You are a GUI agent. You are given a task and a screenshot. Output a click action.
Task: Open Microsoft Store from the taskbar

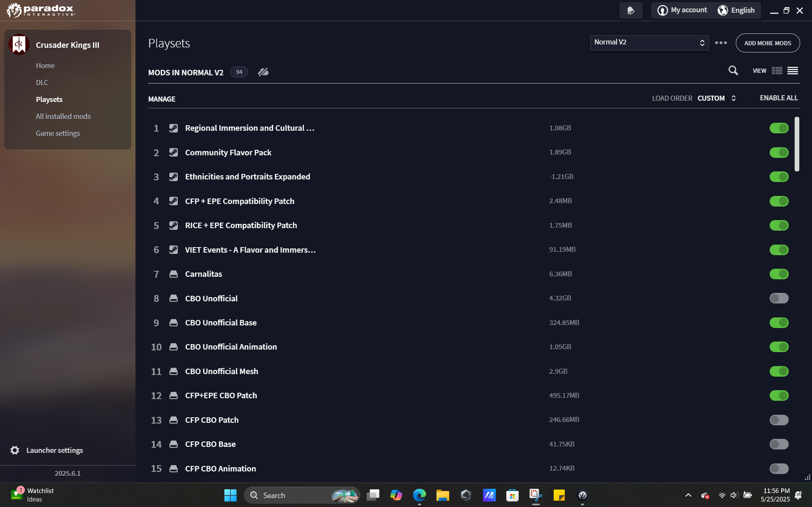coord(512,495)
